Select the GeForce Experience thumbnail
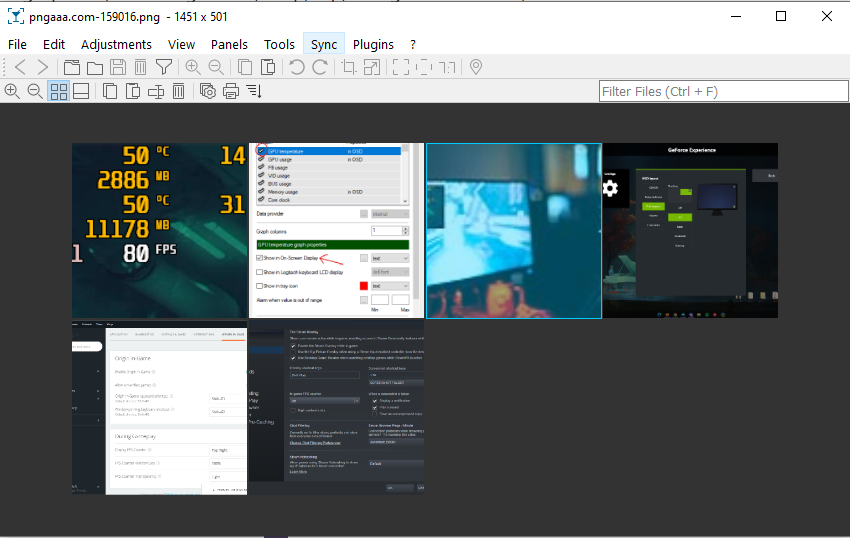This screenshot has height=538, width=850. click(x=690, y=230)
